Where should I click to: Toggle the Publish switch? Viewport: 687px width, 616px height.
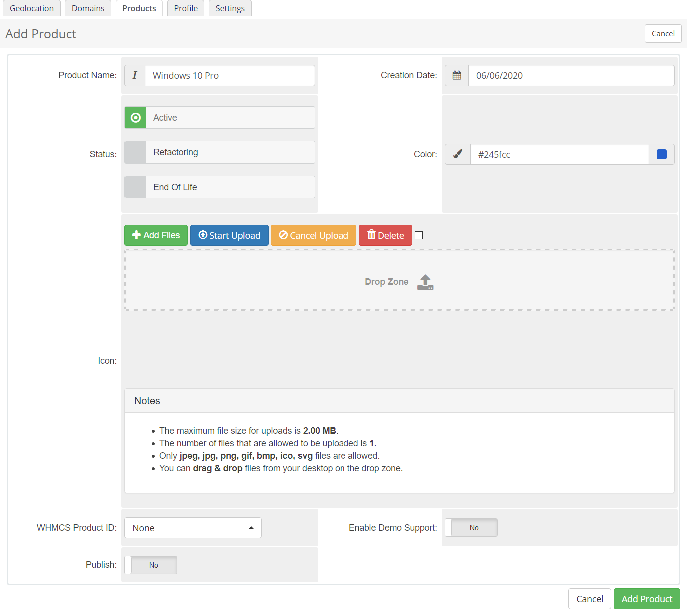click(151, 565)
